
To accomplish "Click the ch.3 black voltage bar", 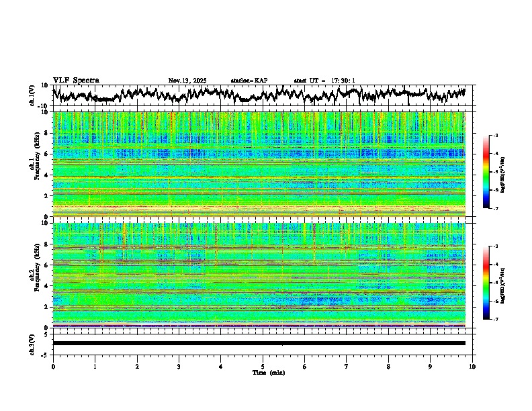I will [259, 343].
